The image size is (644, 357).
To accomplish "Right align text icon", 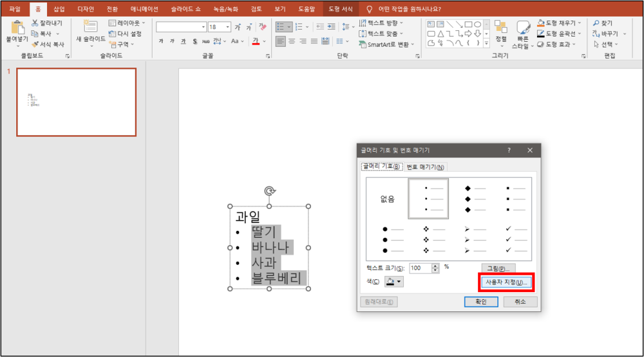I will [x=303, y=41].
